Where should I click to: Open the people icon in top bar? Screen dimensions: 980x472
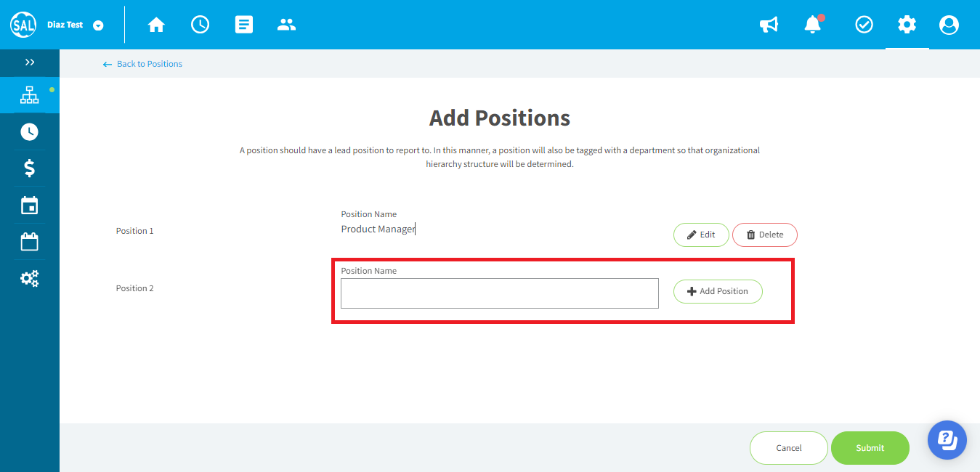coord(287,25)
